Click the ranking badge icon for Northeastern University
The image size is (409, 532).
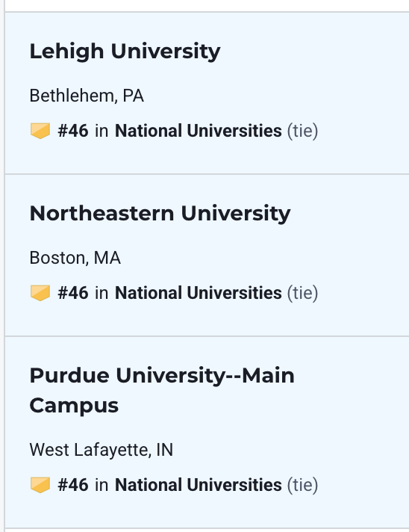point(40,293)
